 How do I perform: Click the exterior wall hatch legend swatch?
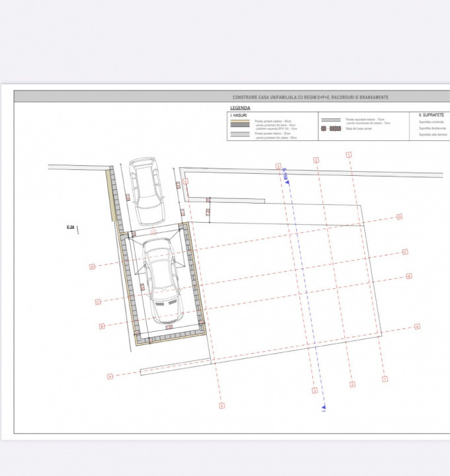point(239,123)
